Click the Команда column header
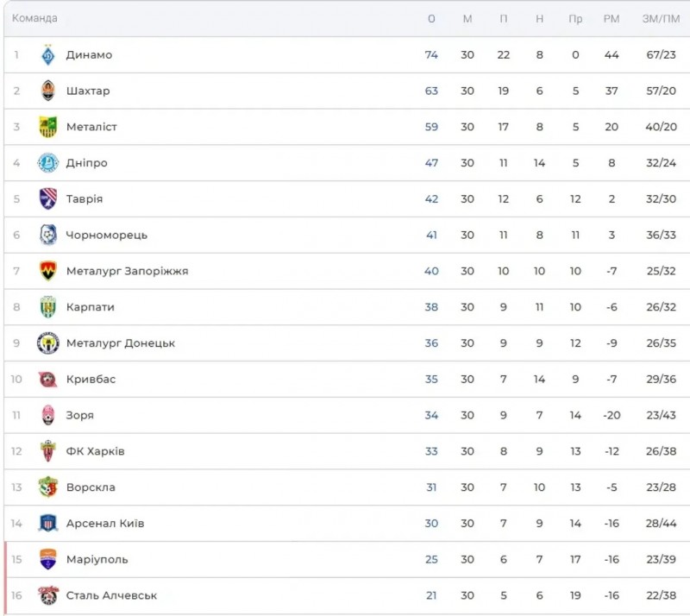This screenshot has width=690, height=616. [x=34, y=18]
